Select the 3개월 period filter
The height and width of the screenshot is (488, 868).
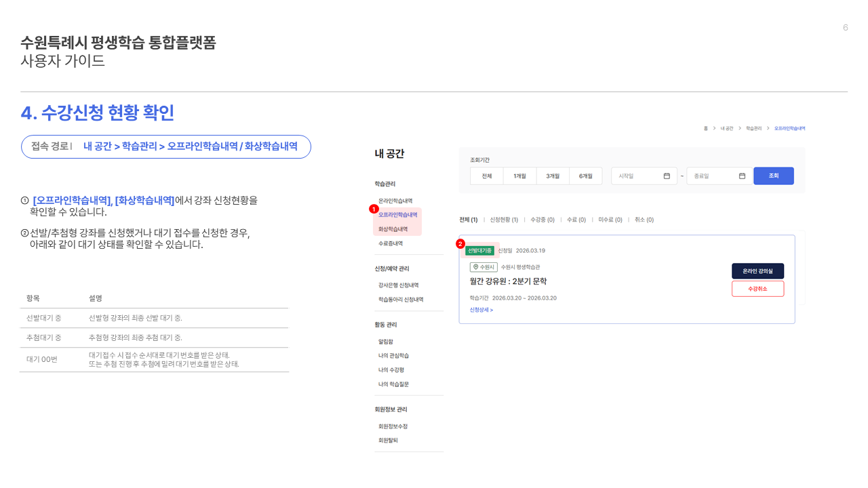pyautogui.click(x=553, y=176)
